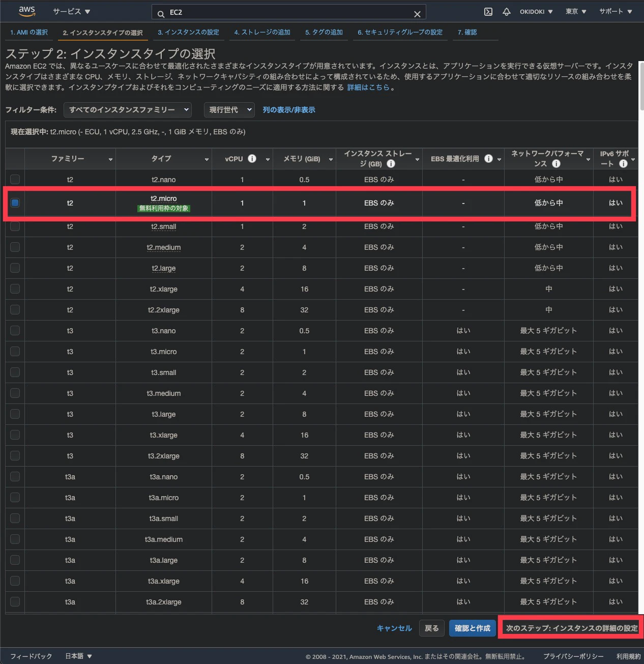Select the t2.xlarge instance checkbox
644x664 pixels.
(x=15, y=289)
